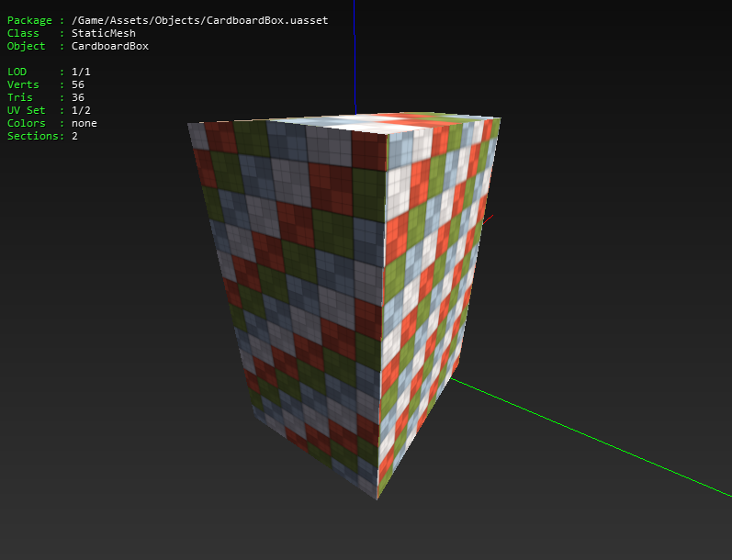The height and width of the screenshot is (560, 732).
Task: Click the green axis line
Action: coord(591,437)
